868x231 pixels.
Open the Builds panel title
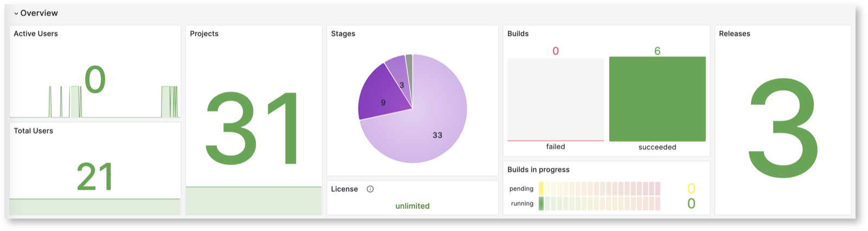coord(518,34)
